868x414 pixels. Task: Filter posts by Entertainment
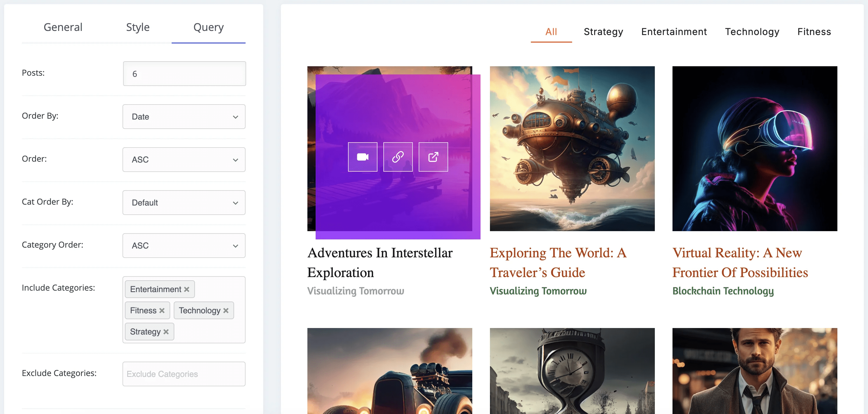click(x=674, y=32)
